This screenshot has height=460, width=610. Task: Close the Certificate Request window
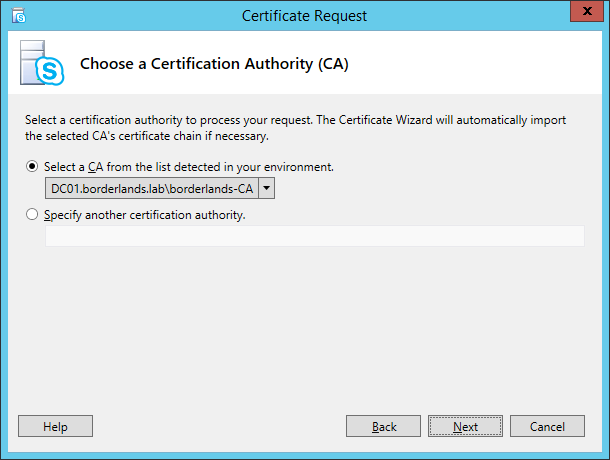[587, 11]
